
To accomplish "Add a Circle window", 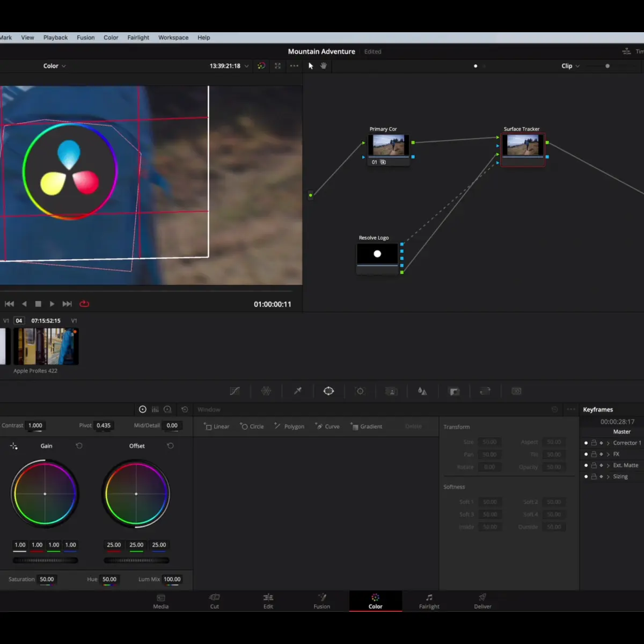I will click(252, 427).
